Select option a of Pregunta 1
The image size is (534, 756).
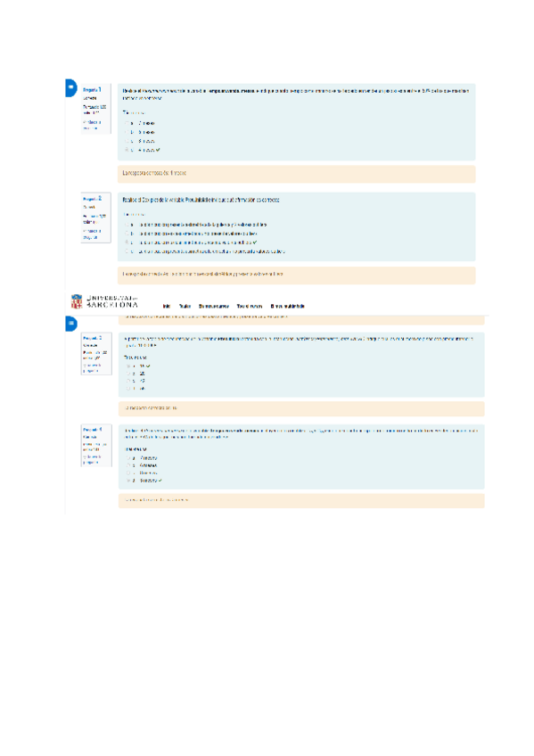[127, 123]
